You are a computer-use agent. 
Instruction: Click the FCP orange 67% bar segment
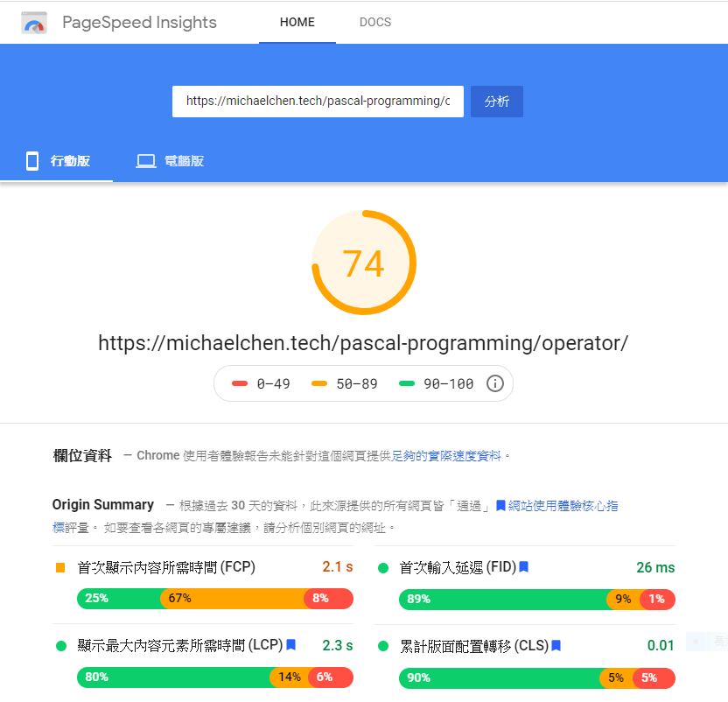click(232, 599)
